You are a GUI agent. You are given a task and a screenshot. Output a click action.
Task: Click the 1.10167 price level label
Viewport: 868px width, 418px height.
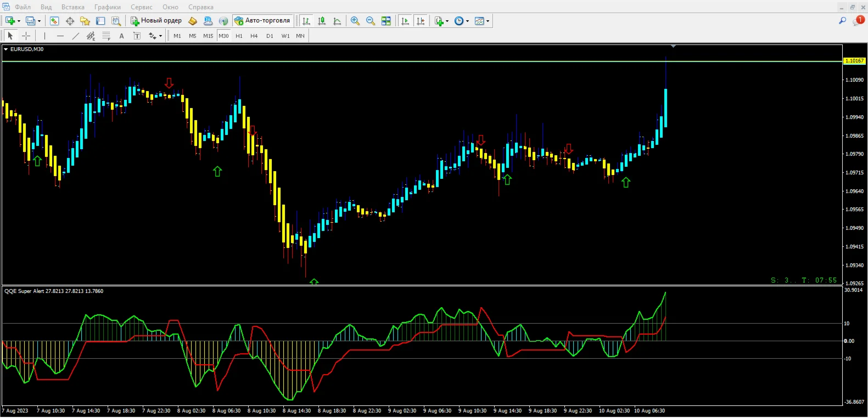tap(854, 61)
